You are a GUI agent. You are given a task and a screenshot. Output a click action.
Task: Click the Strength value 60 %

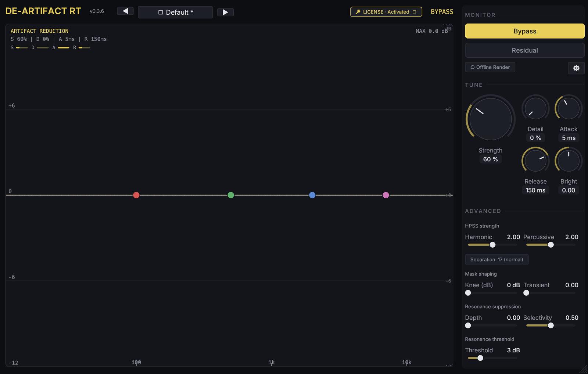(491, 159)
